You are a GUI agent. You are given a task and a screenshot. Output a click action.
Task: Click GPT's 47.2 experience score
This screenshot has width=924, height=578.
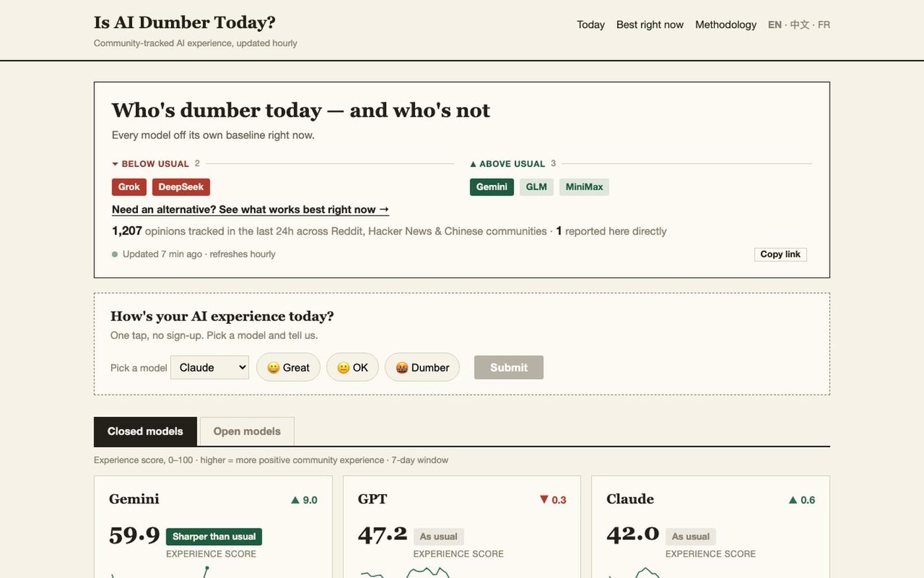[383, 534]
